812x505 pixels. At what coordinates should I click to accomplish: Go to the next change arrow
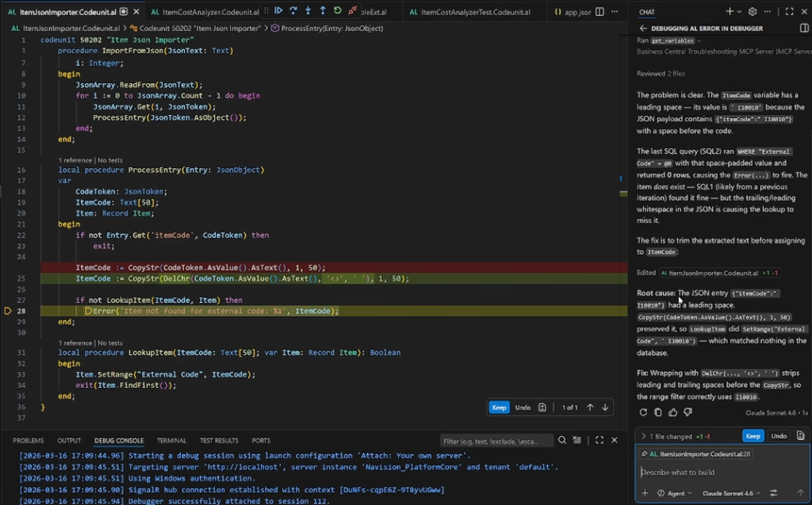click(605, 407)
